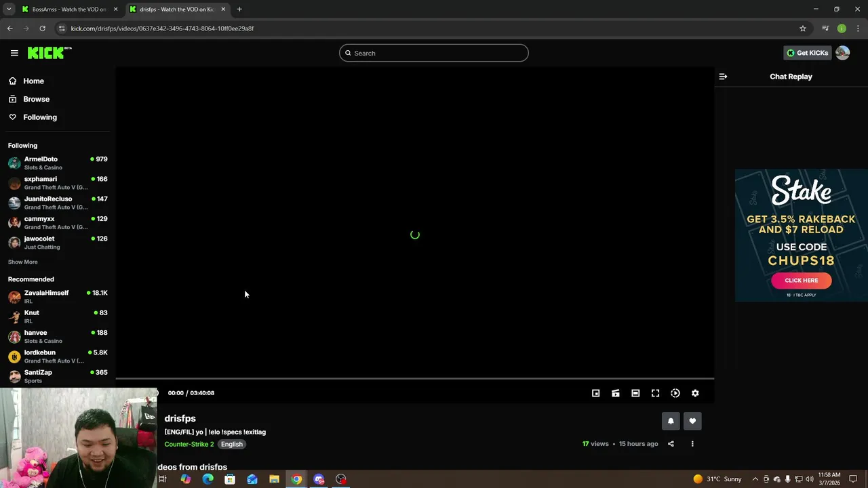Open a new browser tab
This screenshot has height=488, width=868.
coord(239,9)
